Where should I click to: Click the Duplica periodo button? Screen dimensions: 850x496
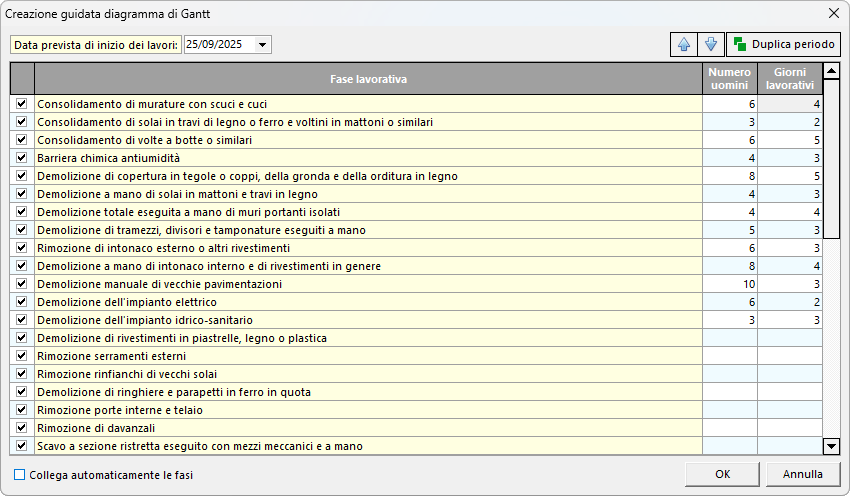783,44
